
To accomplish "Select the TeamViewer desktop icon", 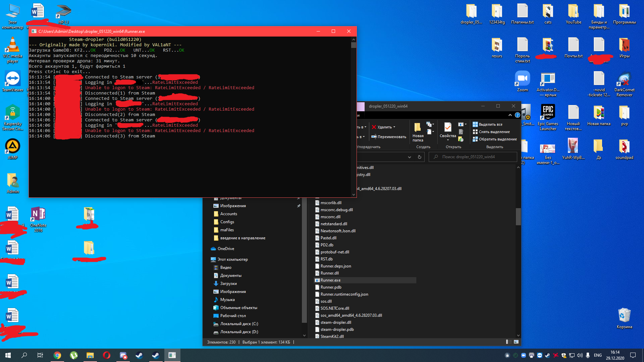I will pos(13,81).
